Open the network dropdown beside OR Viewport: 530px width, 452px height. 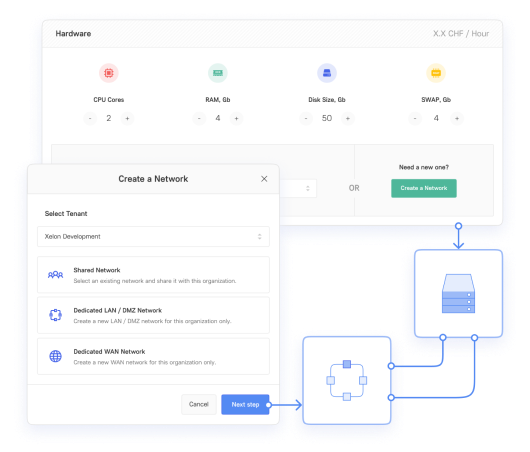pos(297,188)
